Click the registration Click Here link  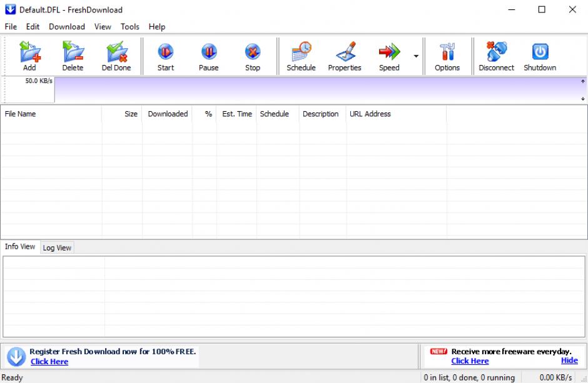(49, 362)
